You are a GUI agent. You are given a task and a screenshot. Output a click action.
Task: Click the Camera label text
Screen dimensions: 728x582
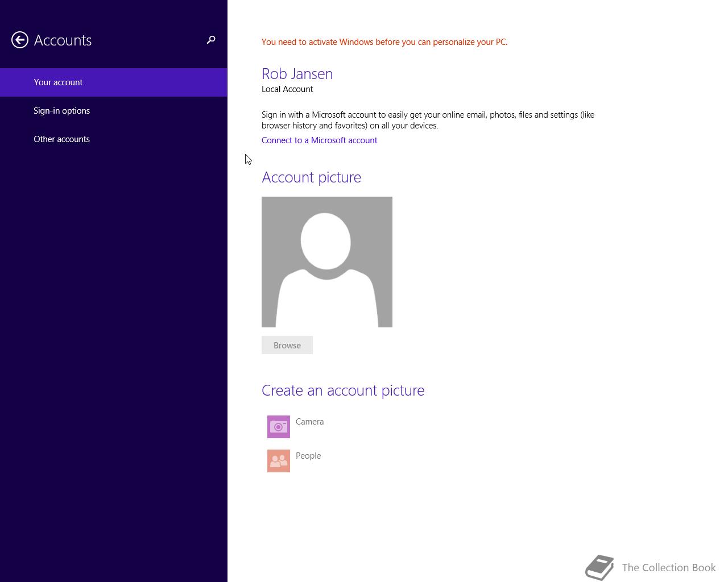tap(309, 422)
